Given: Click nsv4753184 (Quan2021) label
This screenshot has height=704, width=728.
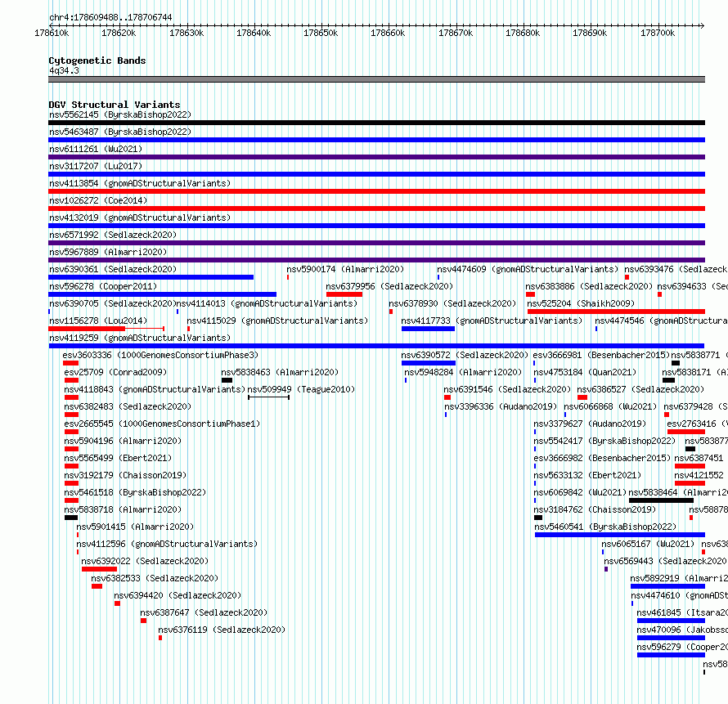Looking at the screenshot, I should pos(585,372).
